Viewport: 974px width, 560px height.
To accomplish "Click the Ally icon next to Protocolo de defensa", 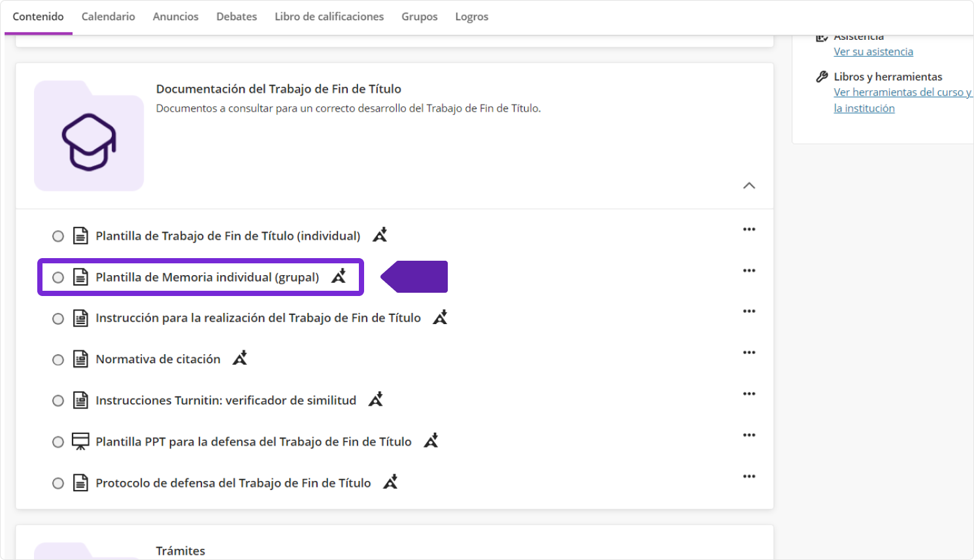I will [390, 482].
